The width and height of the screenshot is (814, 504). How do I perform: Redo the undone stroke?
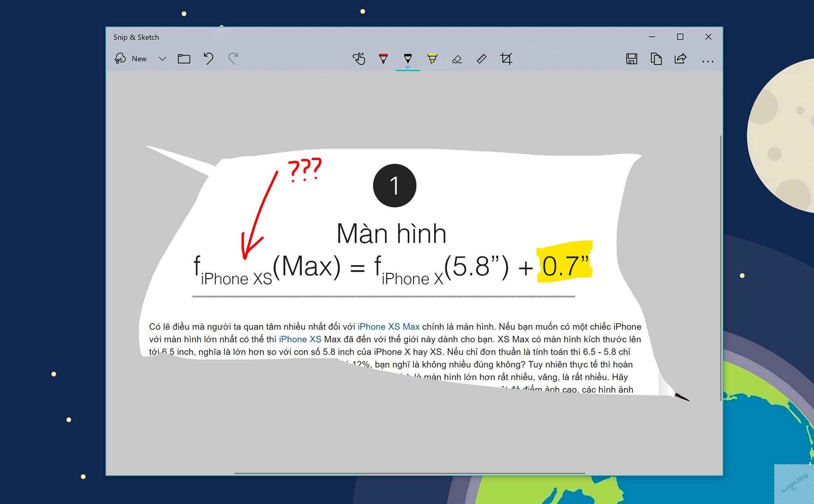point(233,59)
